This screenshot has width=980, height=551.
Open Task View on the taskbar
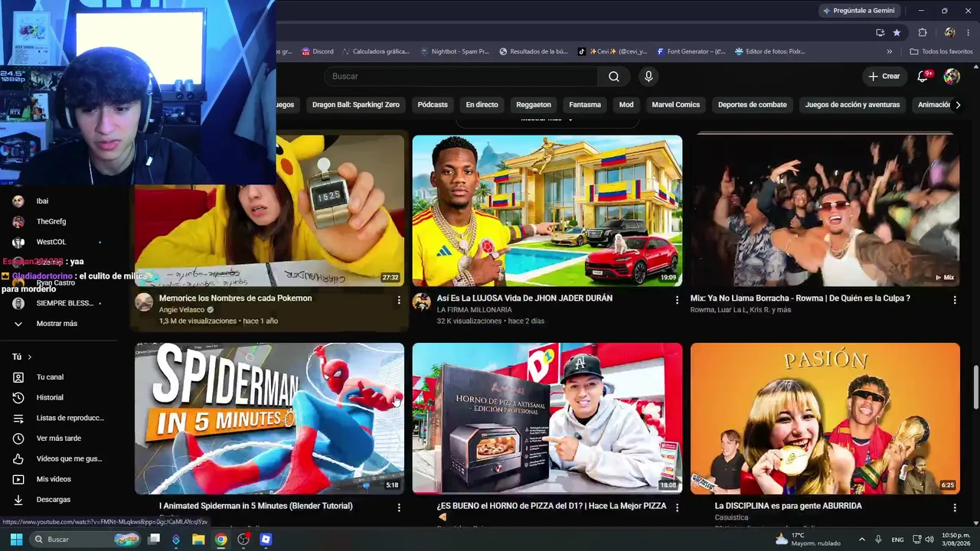[x=154, y=540]
